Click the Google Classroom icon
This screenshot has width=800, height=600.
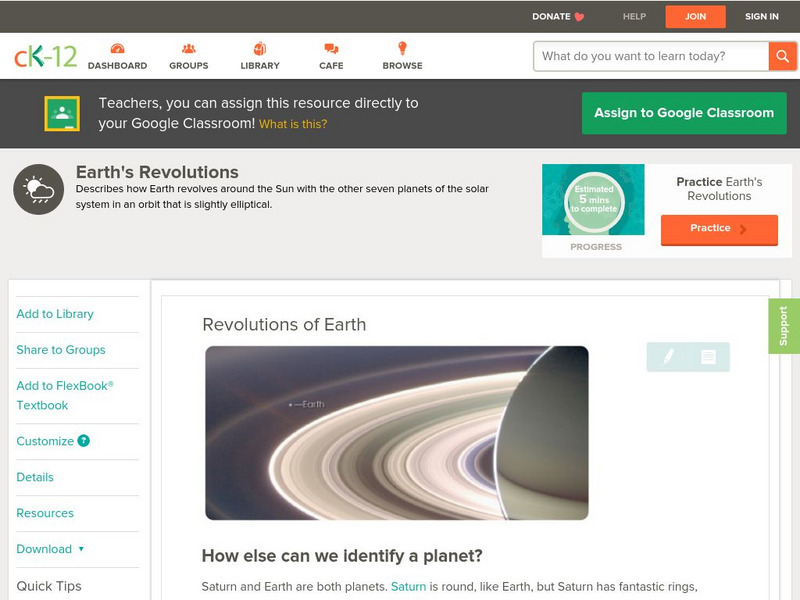click(x=62, y=113)
